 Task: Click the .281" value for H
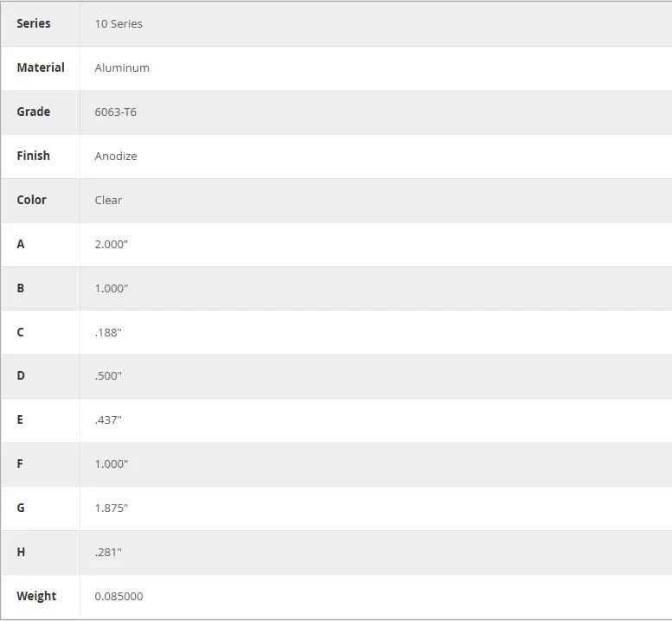pos(108,553)
